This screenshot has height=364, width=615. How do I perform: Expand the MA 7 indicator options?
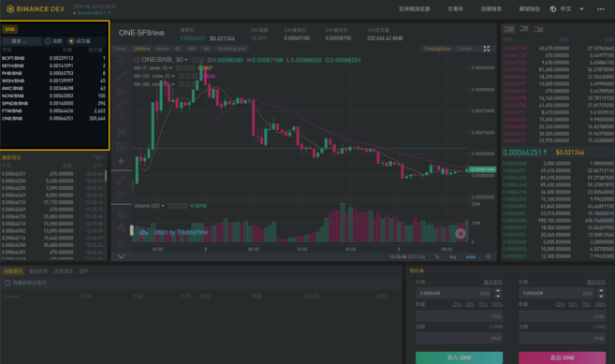pos(170,68)
